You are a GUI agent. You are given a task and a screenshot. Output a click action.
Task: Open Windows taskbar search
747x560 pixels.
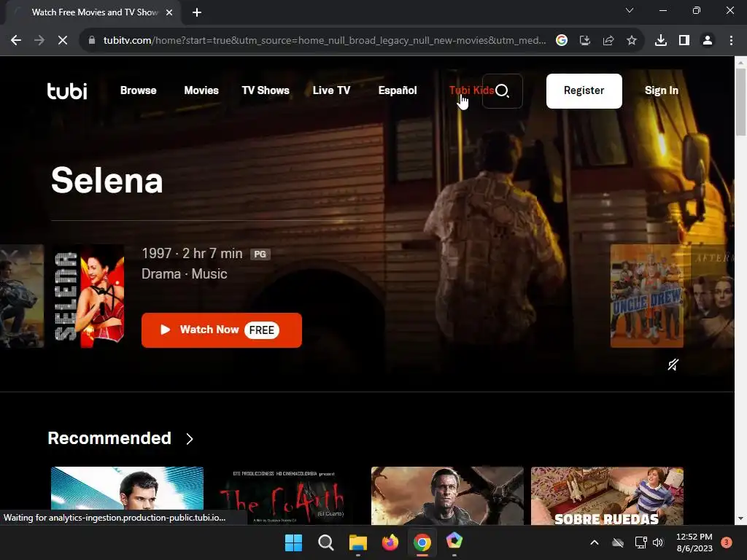point(326,542)
